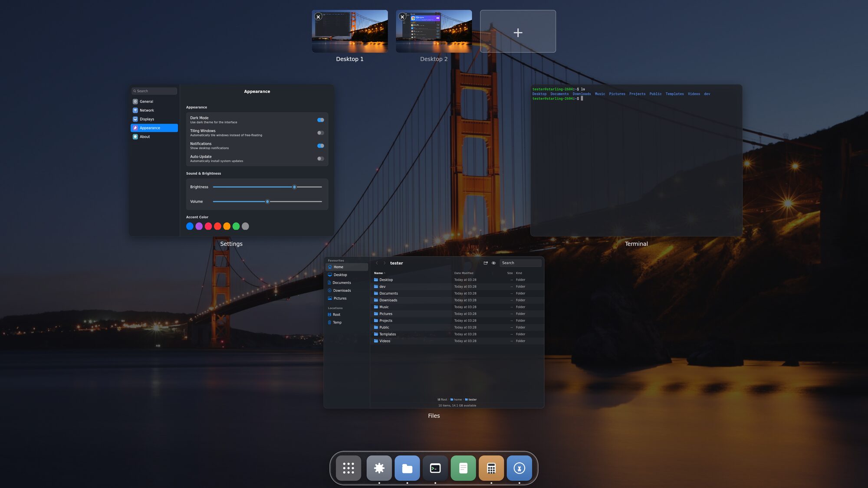Go forward with the Files chevron
The width and height of the screenshot is (868, 488).
coord(385,263)
